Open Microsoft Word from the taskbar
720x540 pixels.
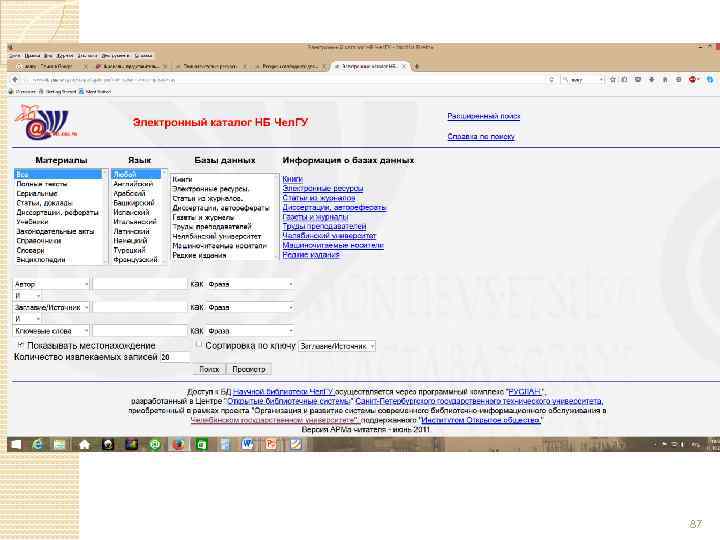click(x=248, y=444)
